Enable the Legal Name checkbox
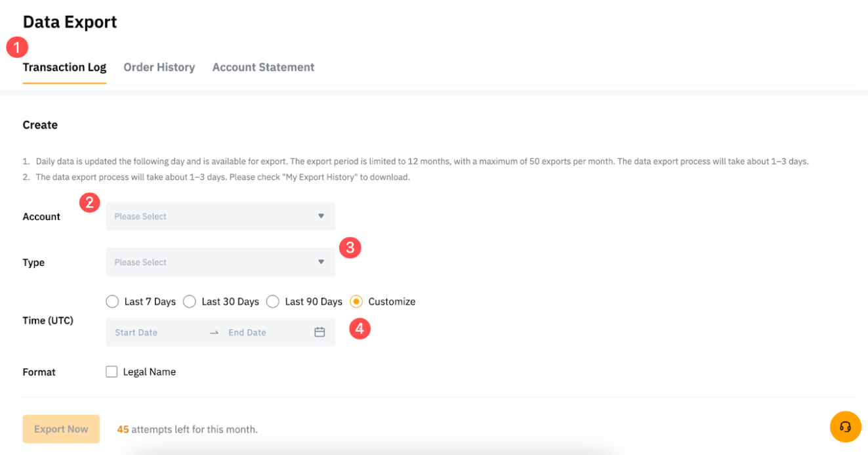868x455 pixels. [x=112, y=372]
